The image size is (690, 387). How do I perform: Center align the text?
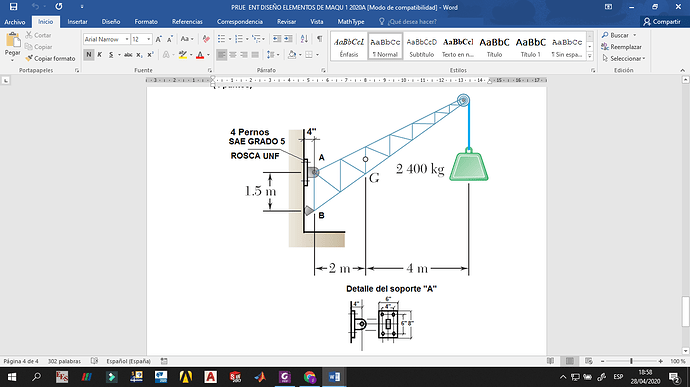pos(233,55)
